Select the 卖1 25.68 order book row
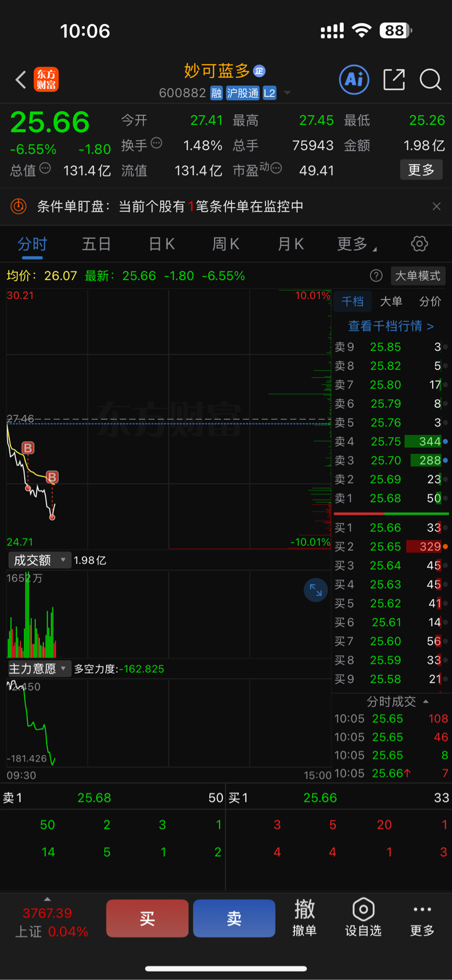 click(x=391, y=498)
